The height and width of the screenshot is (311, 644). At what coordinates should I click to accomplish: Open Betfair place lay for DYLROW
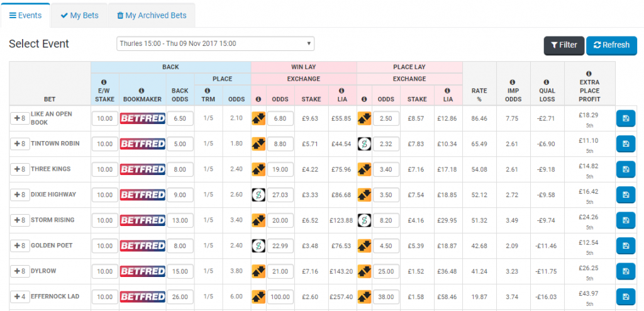pos(364,271)
